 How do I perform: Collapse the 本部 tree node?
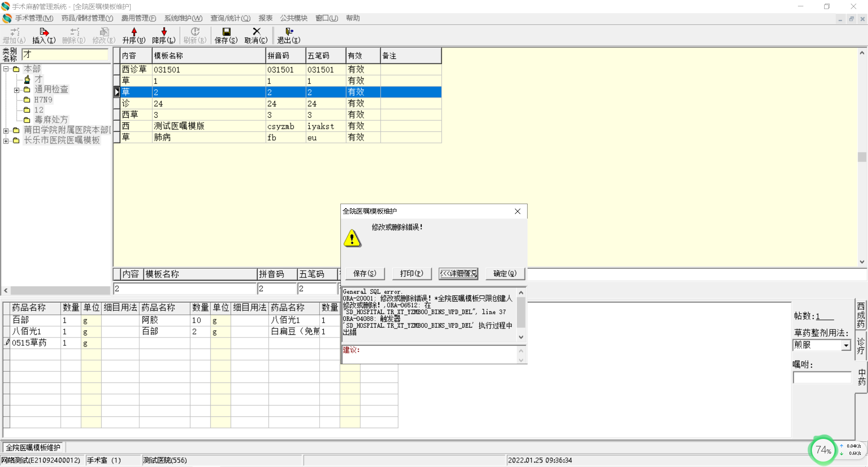click(6, 69)
